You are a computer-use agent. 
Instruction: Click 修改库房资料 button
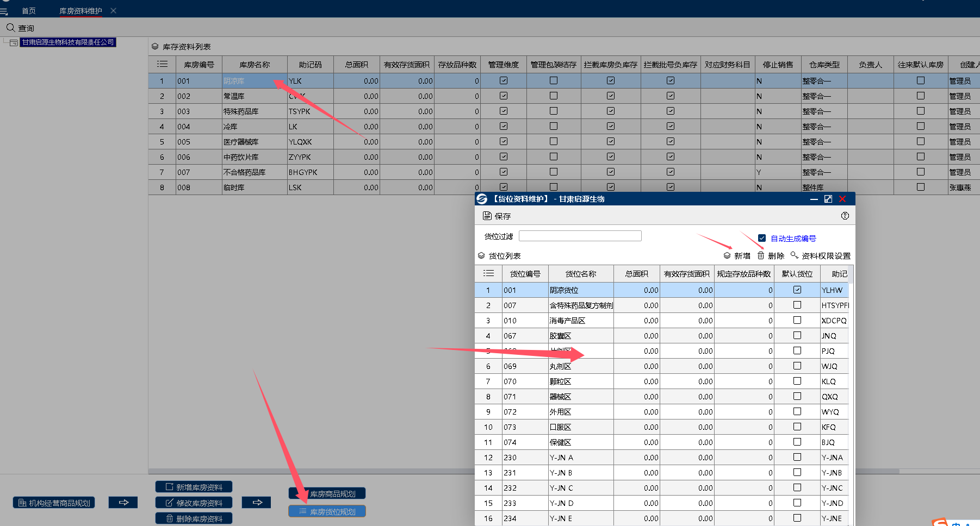(x=194, y=503)
